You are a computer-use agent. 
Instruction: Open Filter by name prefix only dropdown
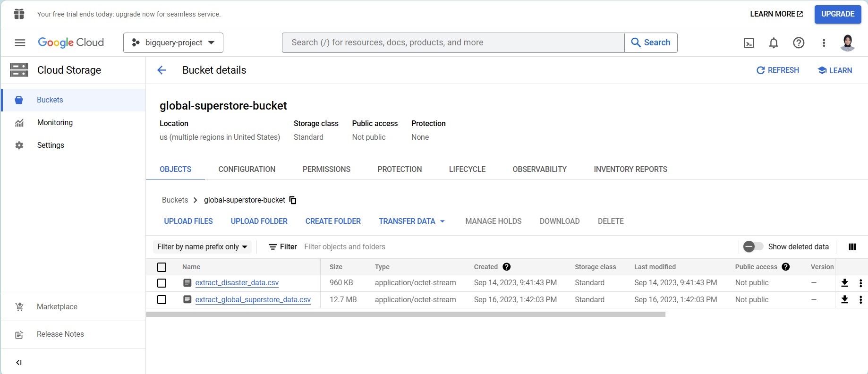click(202, 247)
